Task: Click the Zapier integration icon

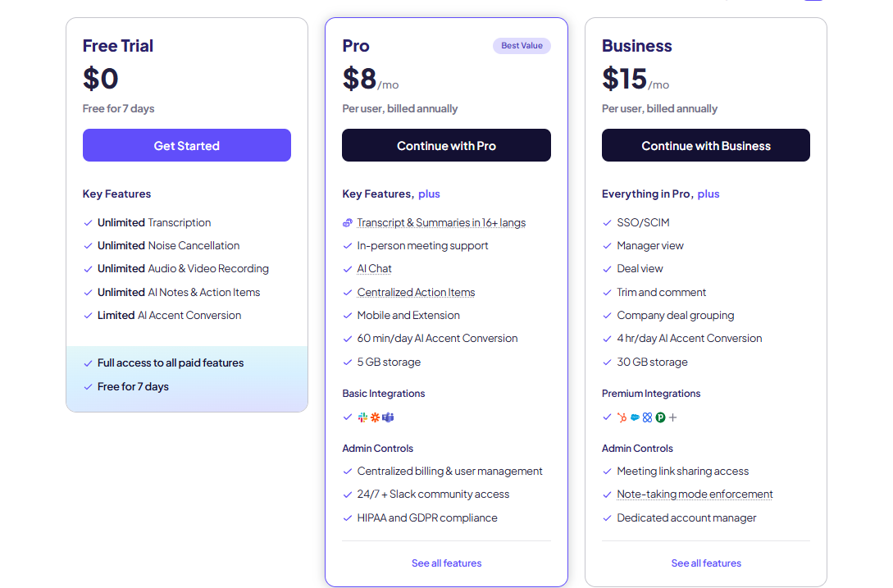Action: 375,417
